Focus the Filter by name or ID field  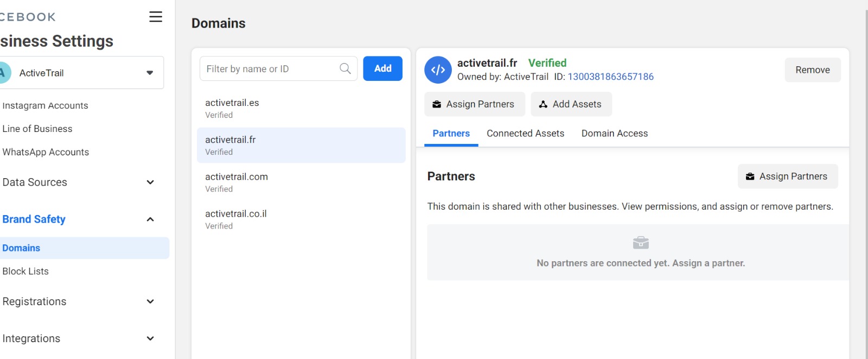tap(278, 68)
